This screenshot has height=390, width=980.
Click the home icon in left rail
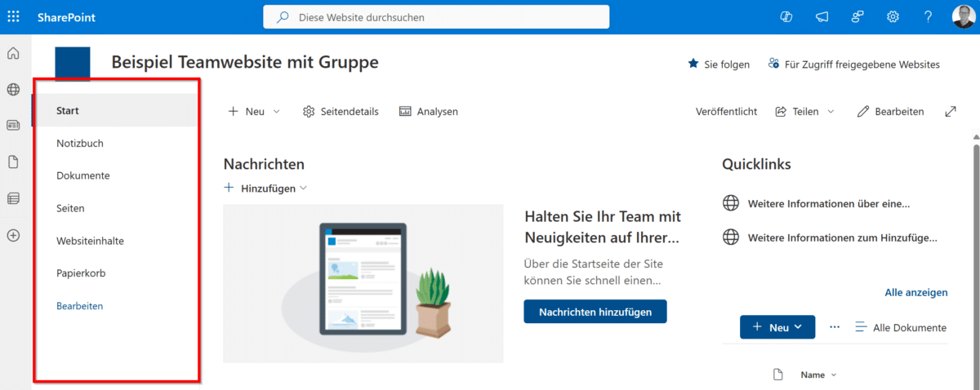(x=13, y=54)
